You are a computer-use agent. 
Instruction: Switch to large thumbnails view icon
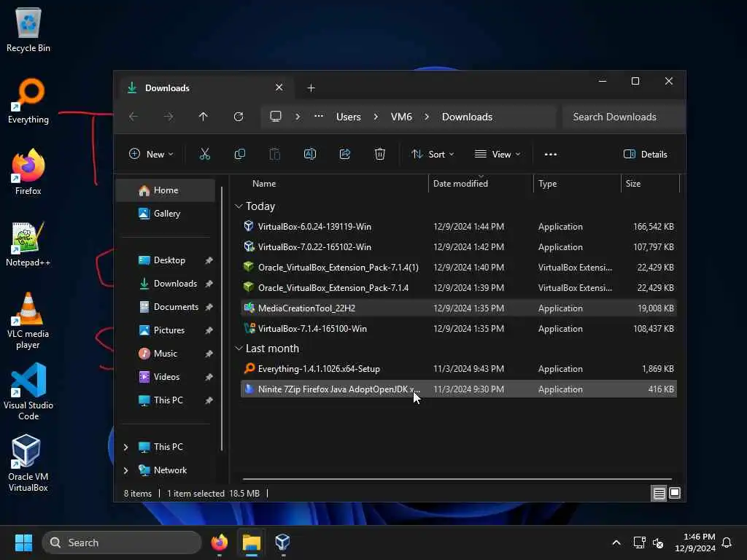click(675, 494)
